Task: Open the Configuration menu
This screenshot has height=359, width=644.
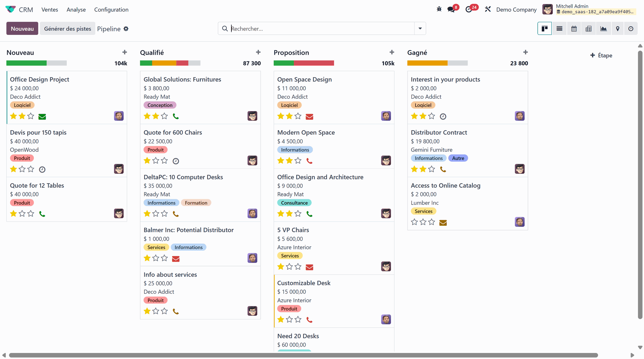Action: (111, 9)
